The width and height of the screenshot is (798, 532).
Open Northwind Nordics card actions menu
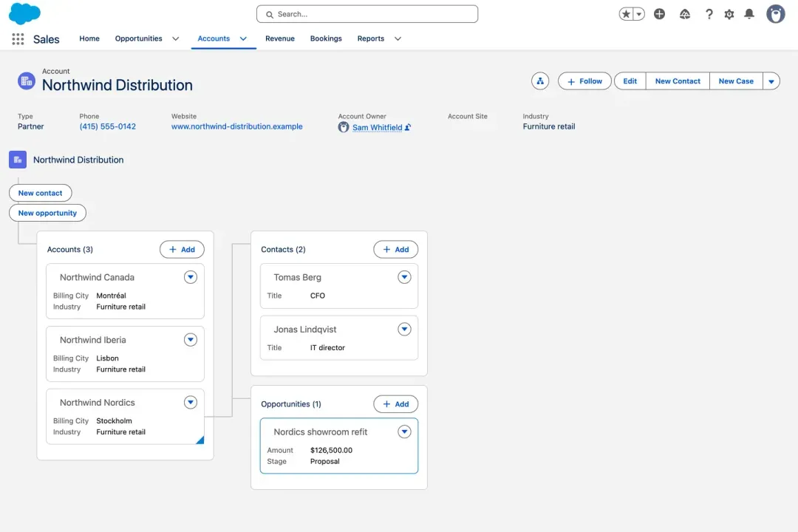pyautogui.click(x=191, y=402)
